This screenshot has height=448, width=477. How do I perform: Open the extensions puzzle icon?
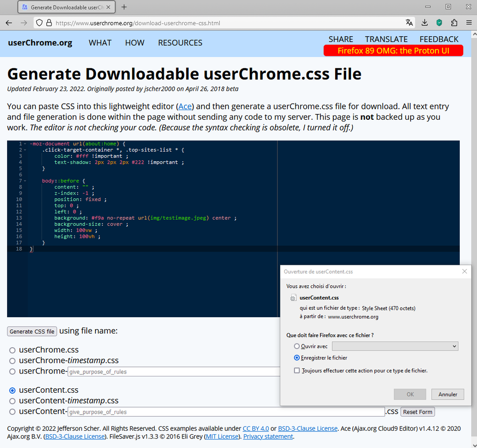click(454, 23)
